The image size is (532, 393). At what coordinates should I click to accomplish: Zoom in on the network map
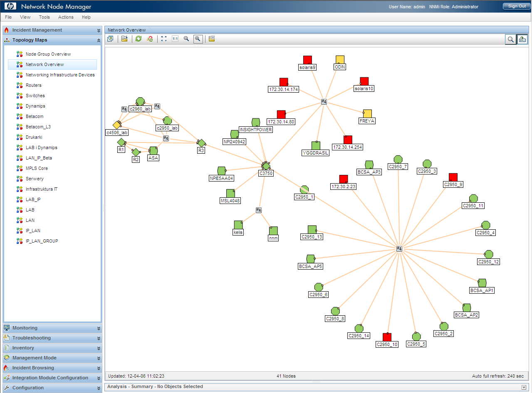tap(198, 39)
